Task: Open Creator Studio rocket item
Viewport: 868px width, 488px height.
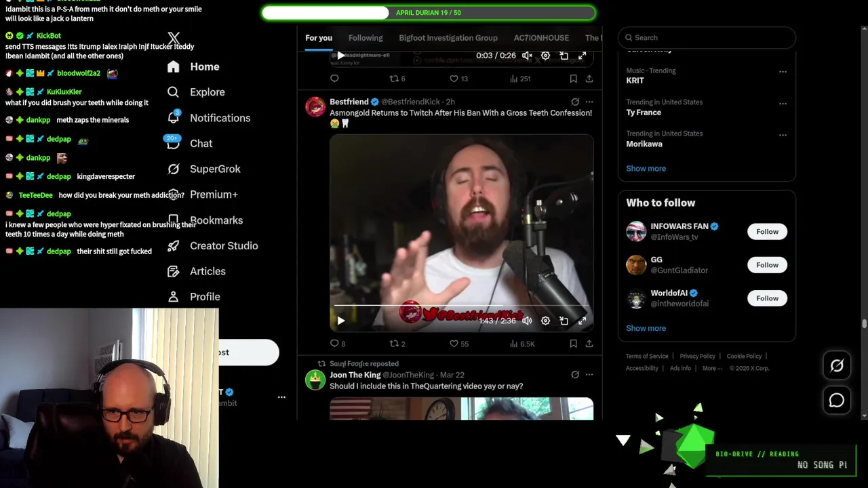Action: (212, 245)
